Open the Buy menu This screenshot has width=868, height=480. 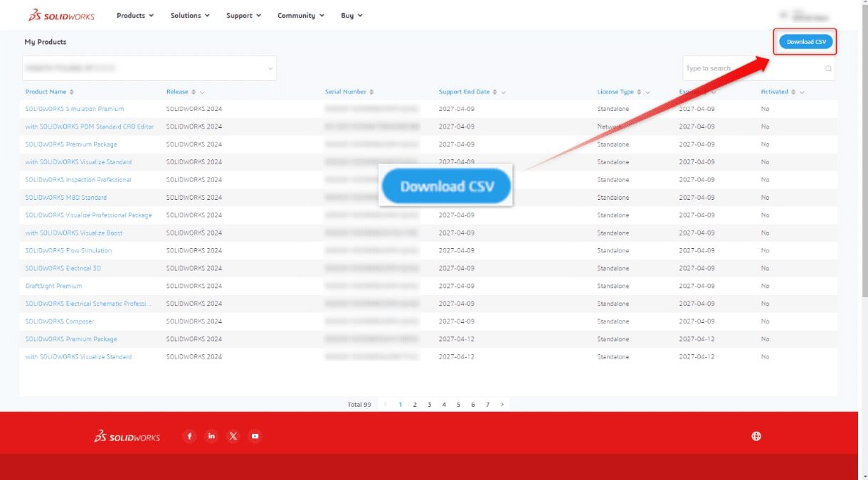pyautogui.click(x=351, y=15)
